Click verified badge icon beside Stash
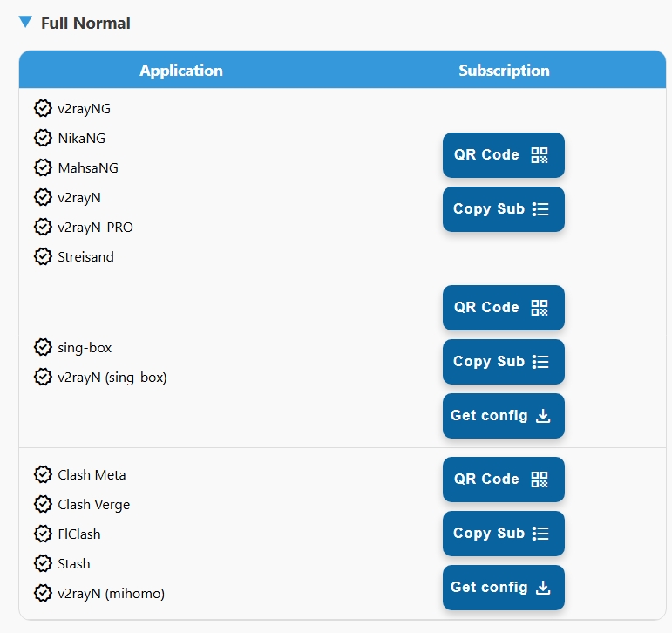672x633 pixels. click(43, 563)
